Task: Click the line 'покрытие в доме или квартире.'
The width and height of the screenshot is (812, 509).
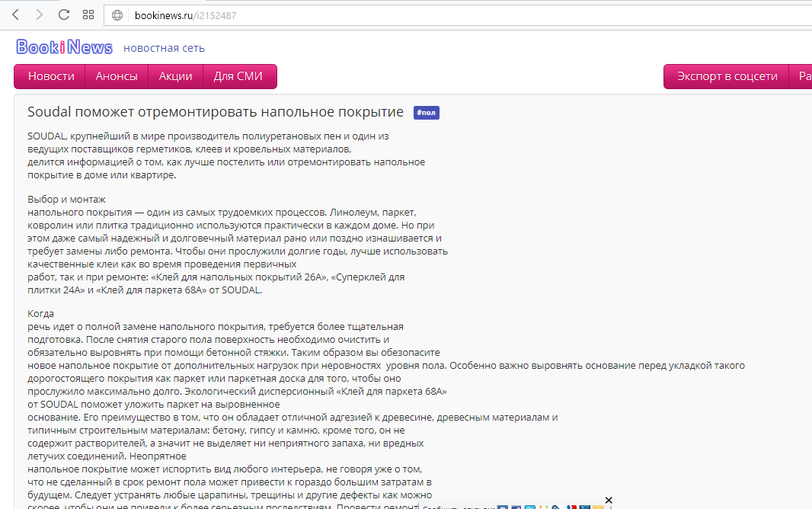Action: (101, 175)
